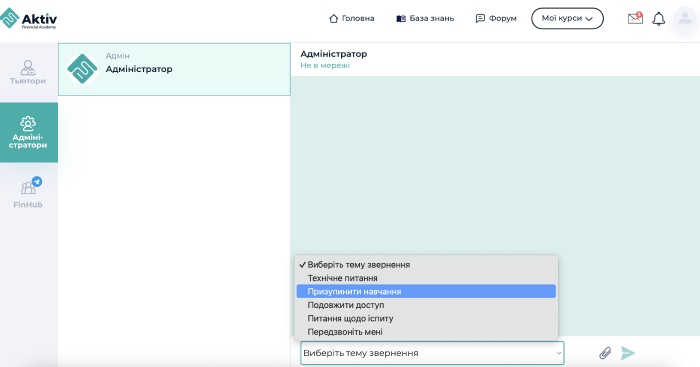Expand the Мої курси dropdown
Image resolution: width=700 pixels, height=367 pixels.
tap(567, 18)
